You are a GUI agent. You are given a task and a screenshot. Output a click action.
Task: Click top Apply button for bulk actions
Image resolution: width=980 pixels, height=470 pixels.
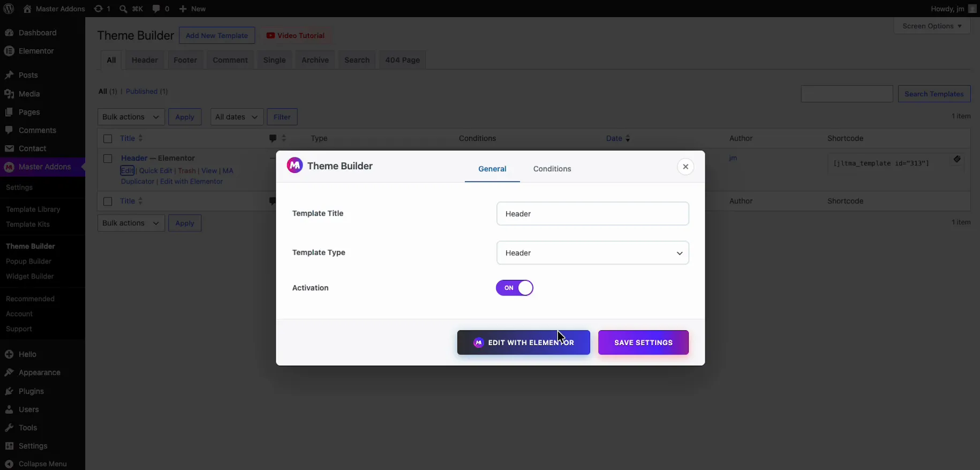click(185, 117)
